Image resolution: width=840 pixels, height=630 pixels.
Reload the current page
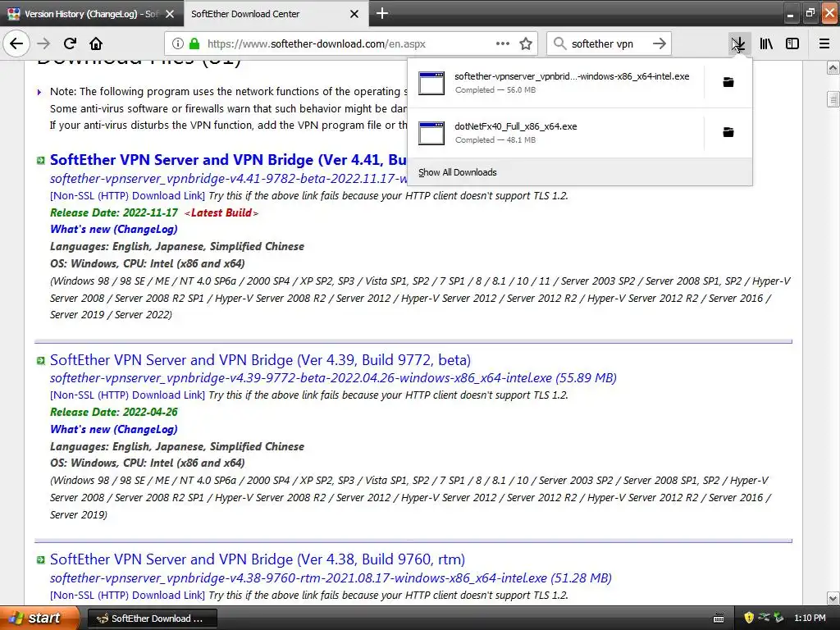click(70, 43)
